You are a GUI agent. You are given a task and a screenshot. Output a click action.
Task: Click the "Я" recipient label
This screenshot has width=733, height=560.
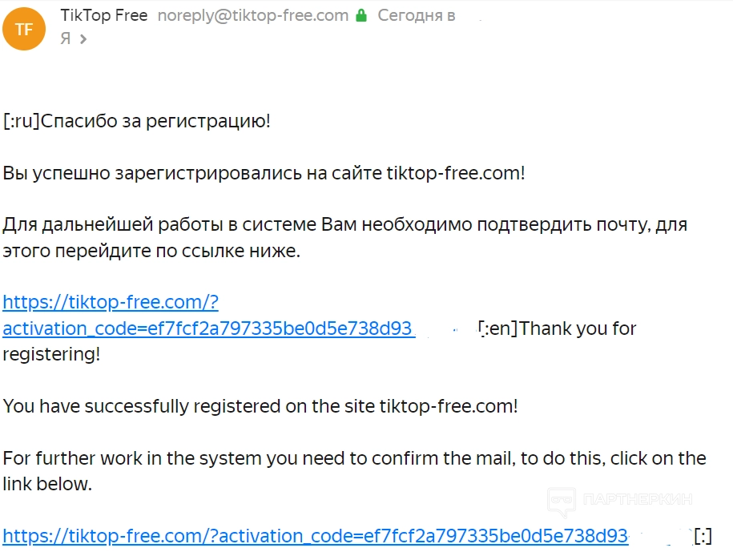(66, 38)
